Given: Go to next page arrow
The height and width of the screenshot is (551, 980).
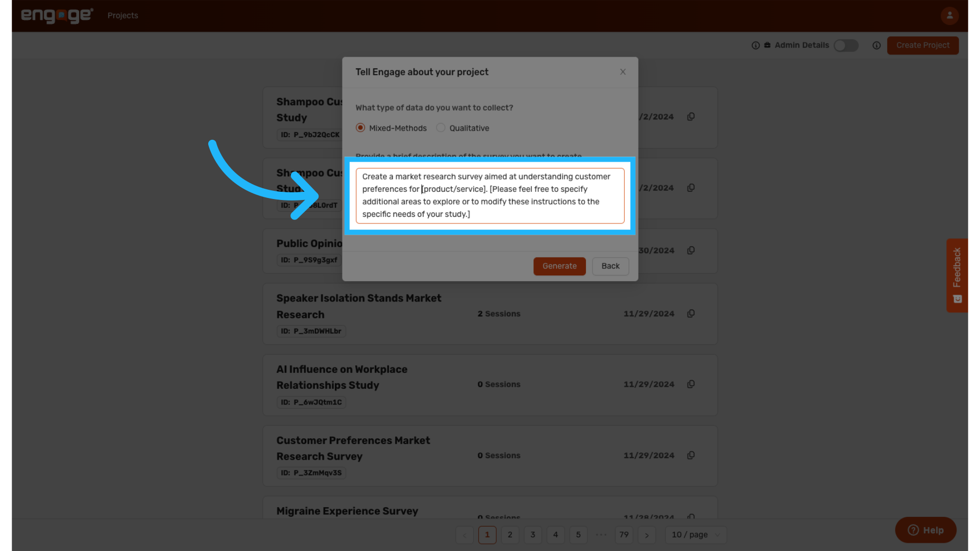Looking at the screenshot, I should pyautogui.click(x=647, y=535).
